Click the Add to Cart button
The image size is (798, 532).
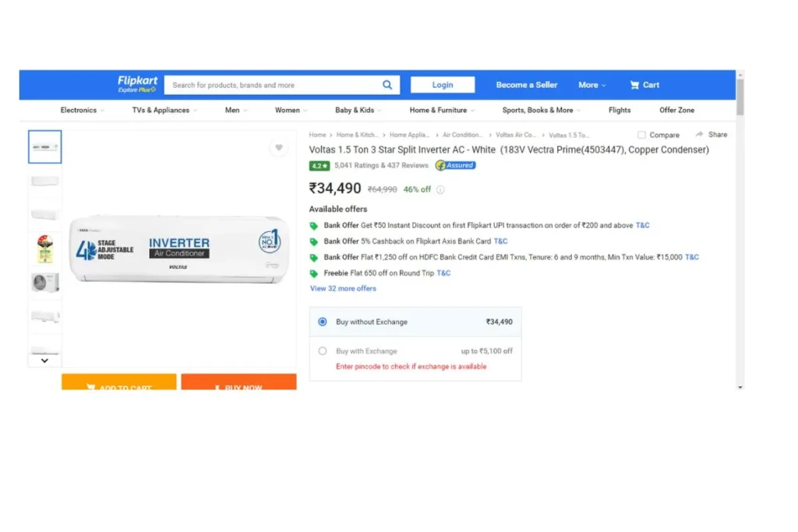coord(119,382)
